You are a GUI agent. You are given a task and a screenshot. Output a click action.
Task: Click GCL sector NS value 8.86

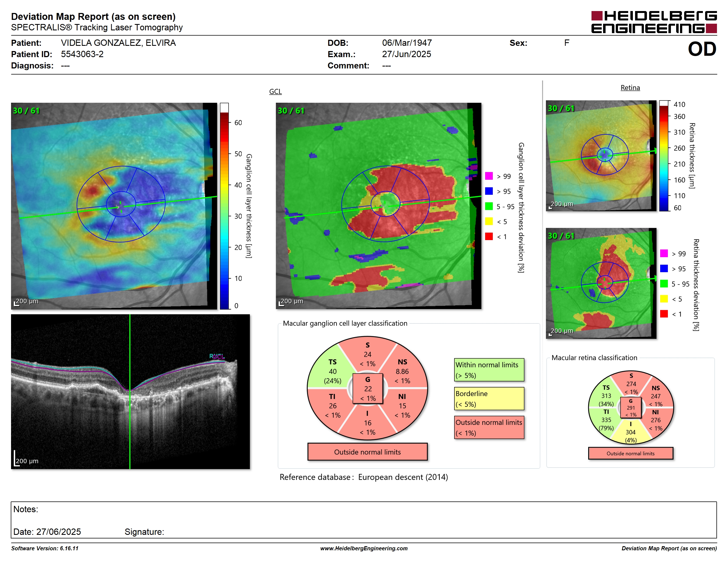coord(402,371)
